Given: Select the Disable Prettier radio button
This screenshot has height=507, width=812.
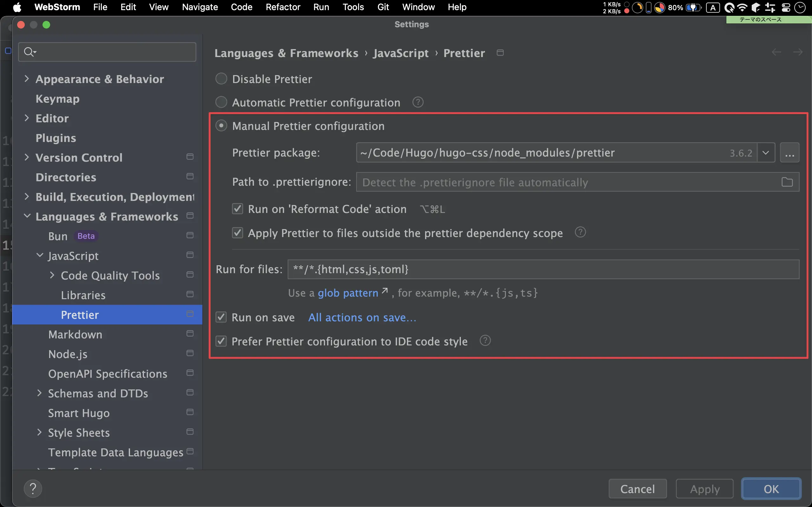Looking at the screenshot, I should click(x=221, y=79).
